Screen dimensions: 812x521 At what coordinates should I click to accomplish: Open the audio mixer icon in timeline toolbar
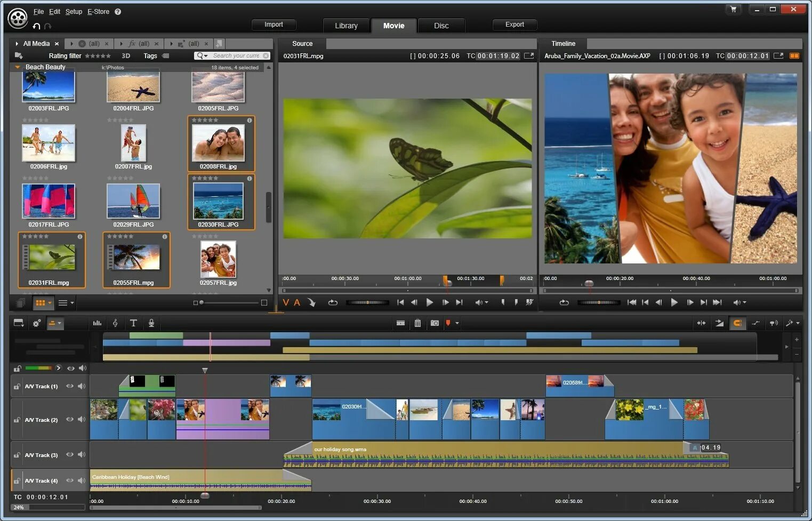[x=97, y=323]
